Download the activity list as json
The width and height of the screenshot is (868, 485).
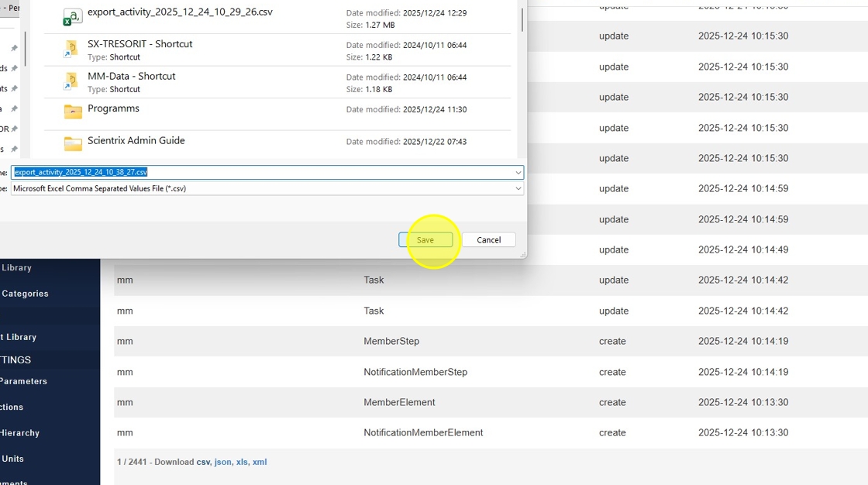tap(222, 462)
